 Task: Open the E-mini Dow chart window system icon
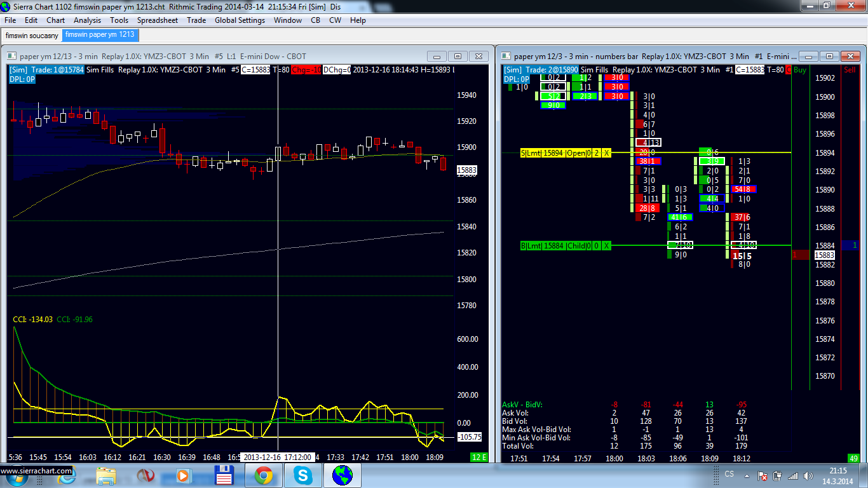click(12, 56)
